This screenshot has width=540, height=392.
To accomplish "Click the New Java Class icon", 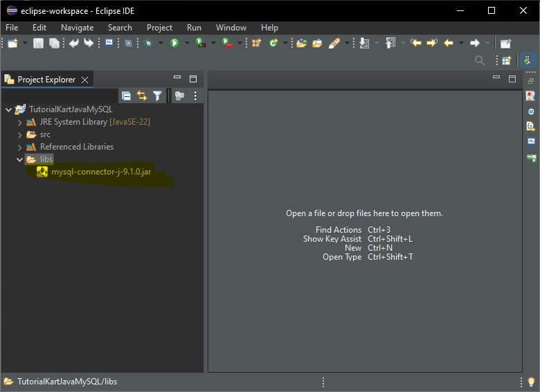I will point(273,43).
